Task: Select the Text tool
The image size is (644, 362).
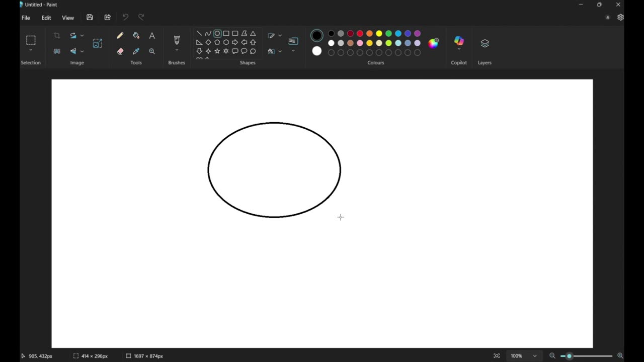Action: click(152, 36)
